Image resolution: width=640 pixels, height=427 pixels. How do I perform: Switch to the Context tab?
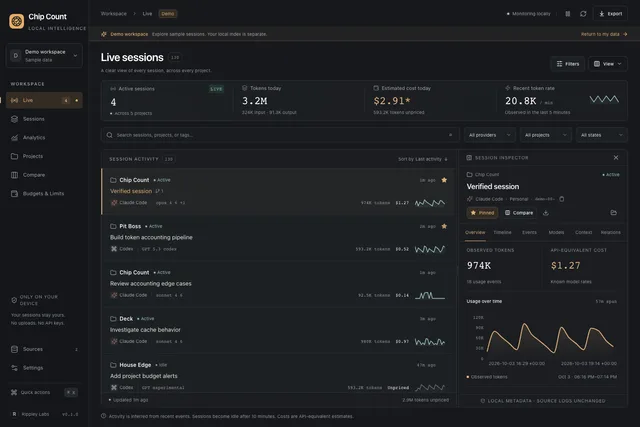pos(584,232)
